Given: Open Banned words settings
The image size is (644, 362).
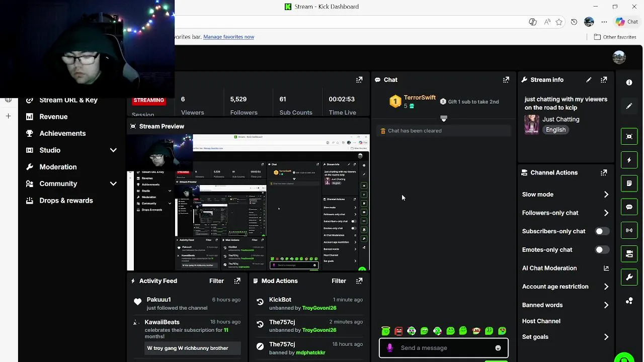Looking at the screenshot, I should [x=566, y=305].
